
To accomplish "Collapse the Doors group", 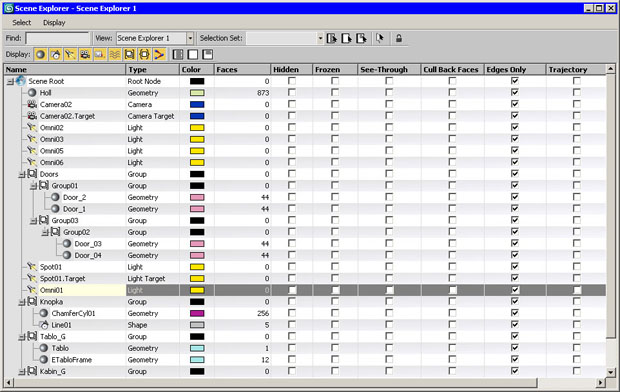I will coord(22,174).
